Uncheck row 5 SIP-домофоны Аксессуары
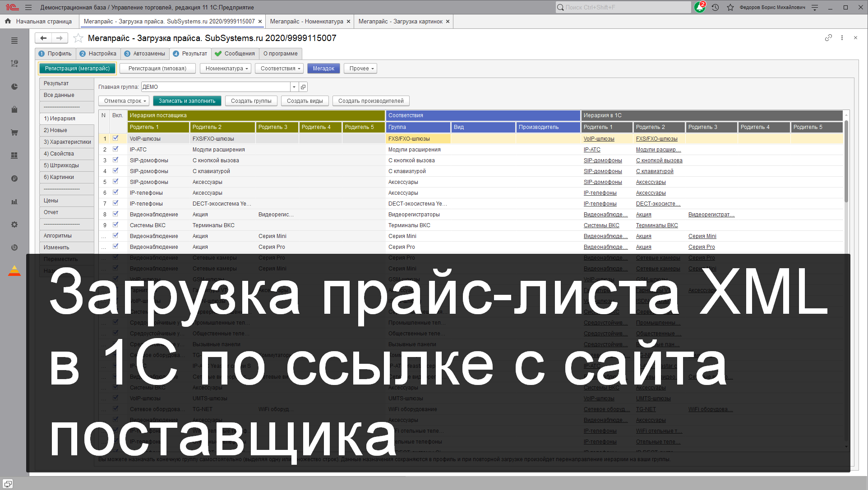 (116, 181)
